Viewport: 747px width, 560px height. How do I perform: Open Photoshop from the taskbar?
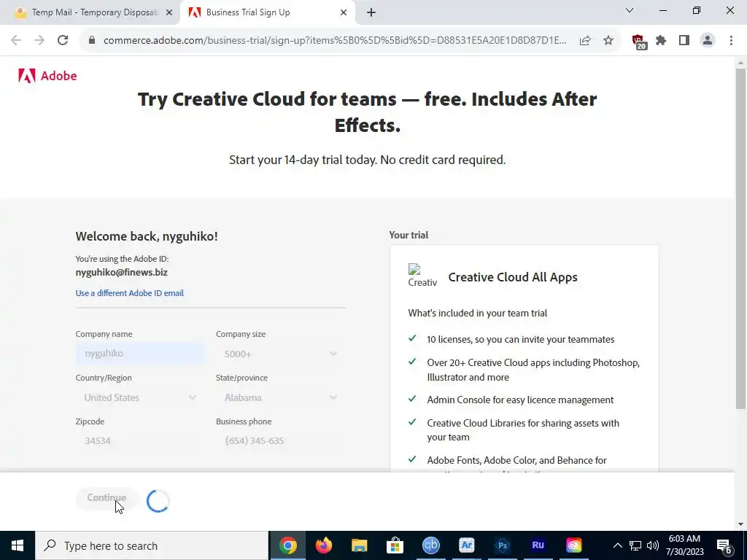pyautogui.click(x=502, y=545)
